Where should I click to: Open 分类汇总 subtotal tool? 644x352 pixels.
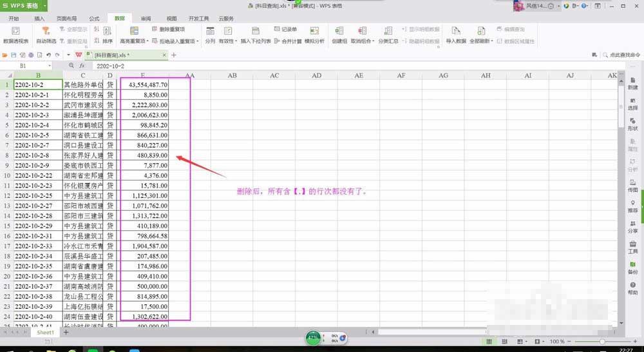tap(388, 34)
